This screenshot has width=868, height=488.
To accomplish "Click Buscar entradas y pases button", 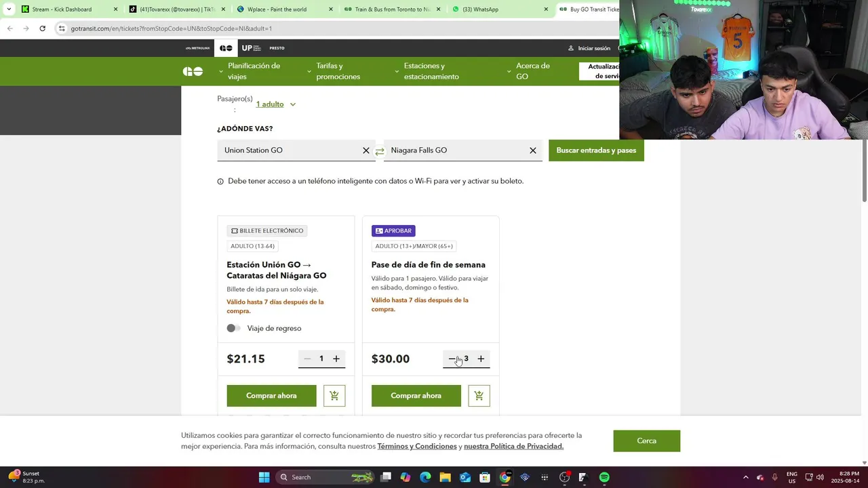I will coord(596,150).
